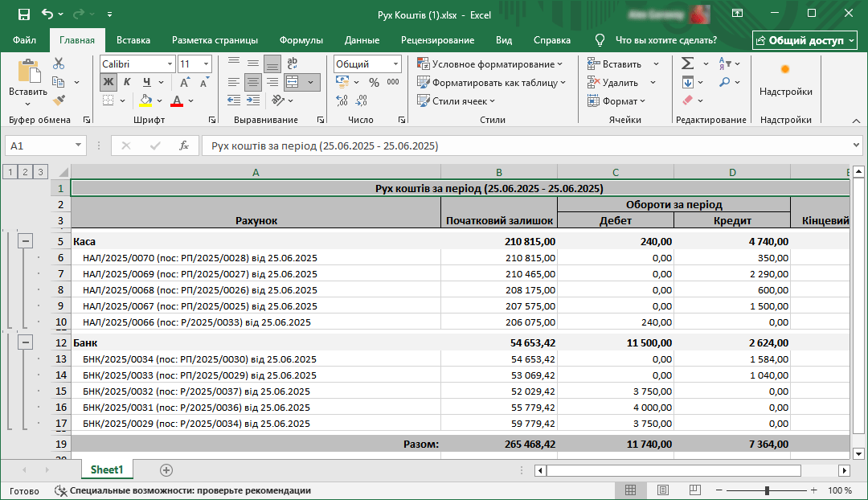Viewport: 868px width, 500px height.
Task: Open text orientation options
Action: (x=278, y=100)
